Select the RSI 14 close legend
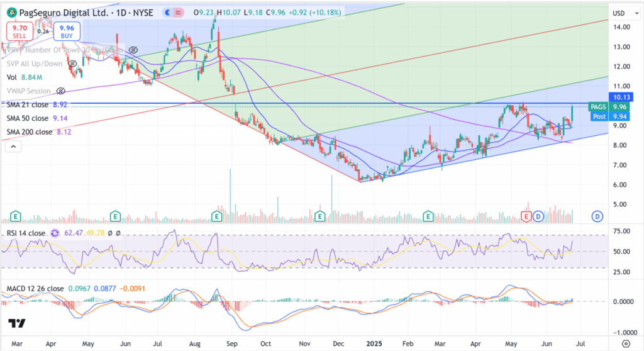This screenshot has height=351, width=644. click(x=26, y=233)
